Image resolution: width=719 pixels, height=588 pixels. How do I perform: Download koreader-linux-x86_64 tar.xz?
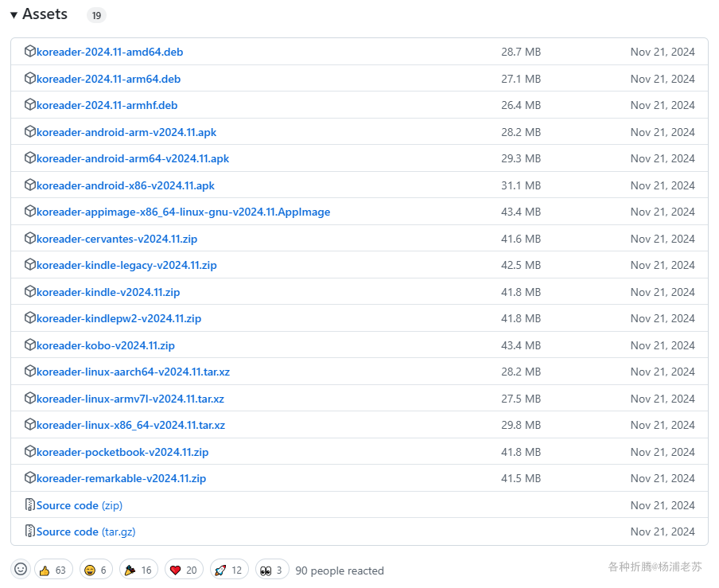pyautogui.click(x=130, y=425)
